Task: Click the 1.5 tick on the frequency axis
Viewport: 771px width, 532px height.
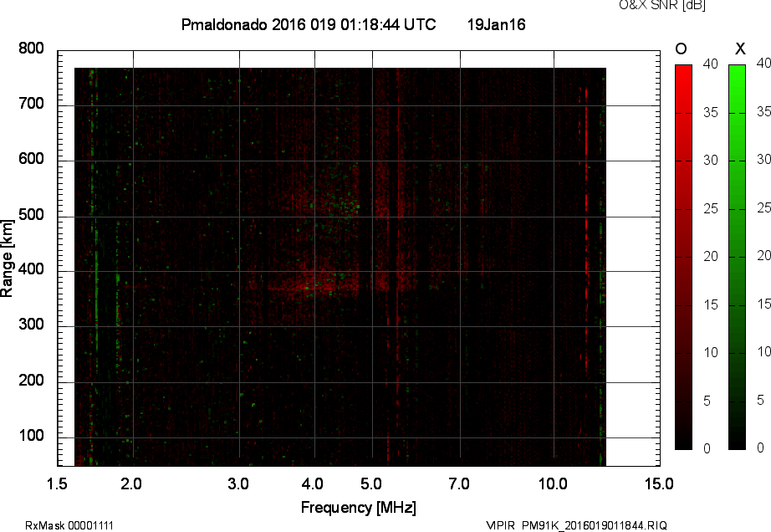Action: click(57, 483)
